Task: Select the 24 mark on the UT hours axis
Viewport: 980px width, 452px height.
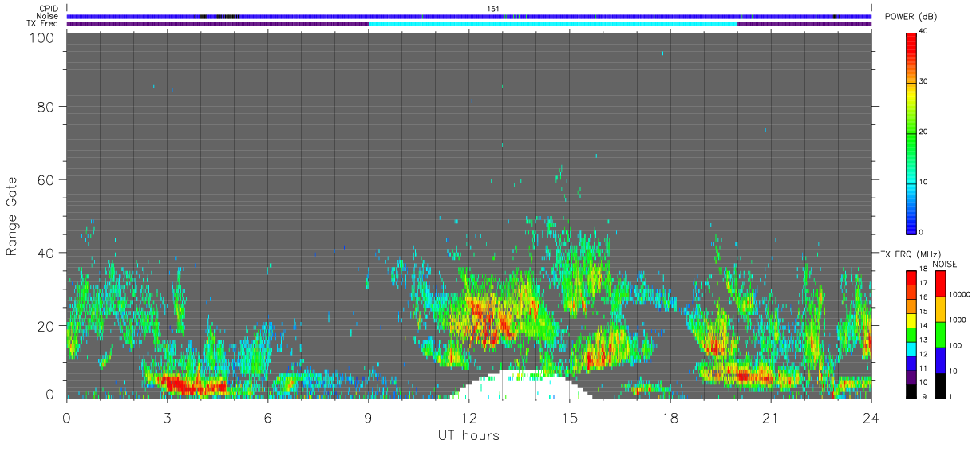Action: click(x=871, y=417)
